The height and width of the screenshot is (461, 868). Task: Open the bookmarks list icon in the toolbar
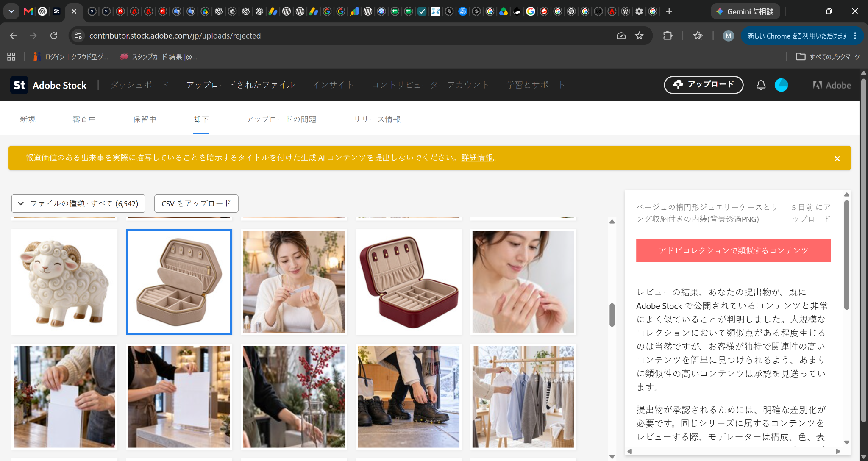[x=698, y=36]
